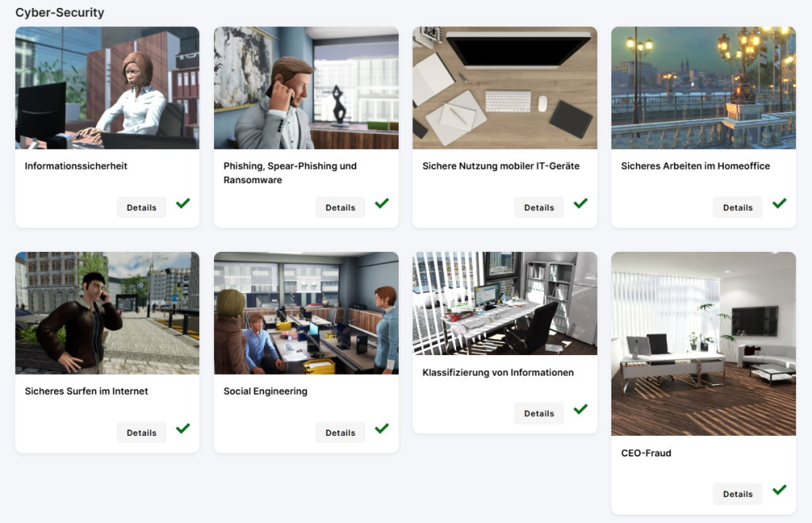Open Details for Informationssicherheit
Image resolution: width=812 pixels, height=523 pixels.
141,208
